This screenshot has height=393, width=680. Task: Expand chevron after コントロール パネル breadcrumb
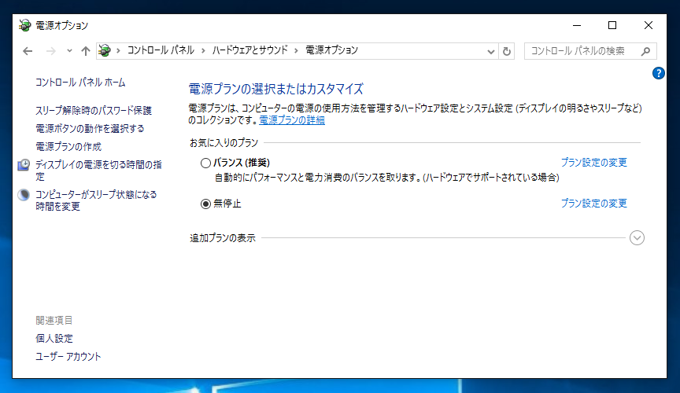coord(203,51)
